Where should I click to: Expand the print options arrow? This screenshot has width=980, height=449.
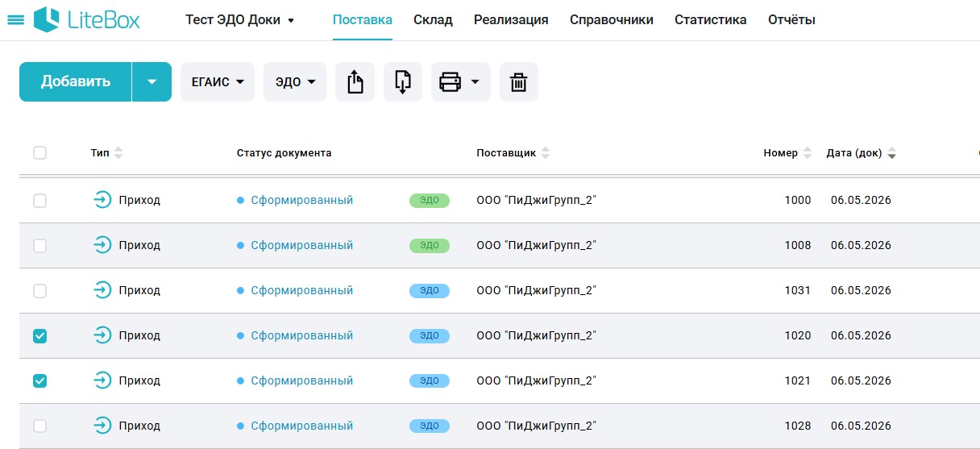tap(475, 82)
